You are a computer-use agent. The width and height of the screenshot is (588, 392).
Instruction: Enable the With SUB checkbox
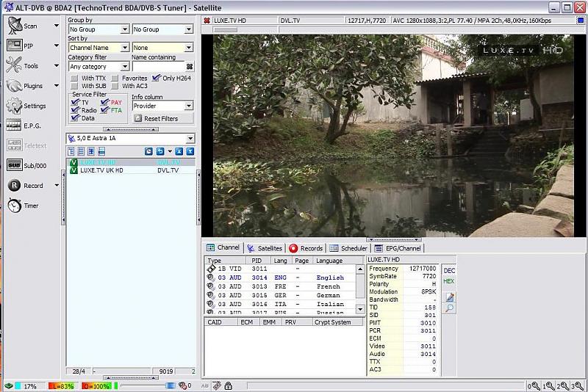click(74, 86)
